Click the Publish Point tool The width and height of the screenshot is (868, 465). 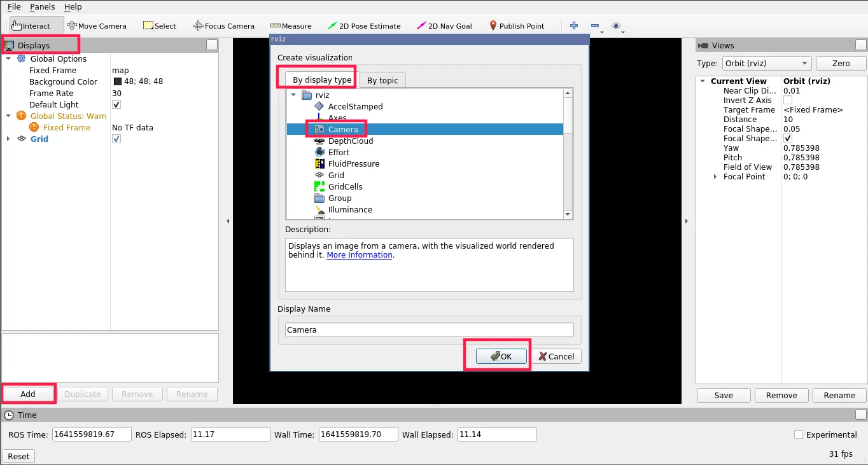click(x=517, y=26)
